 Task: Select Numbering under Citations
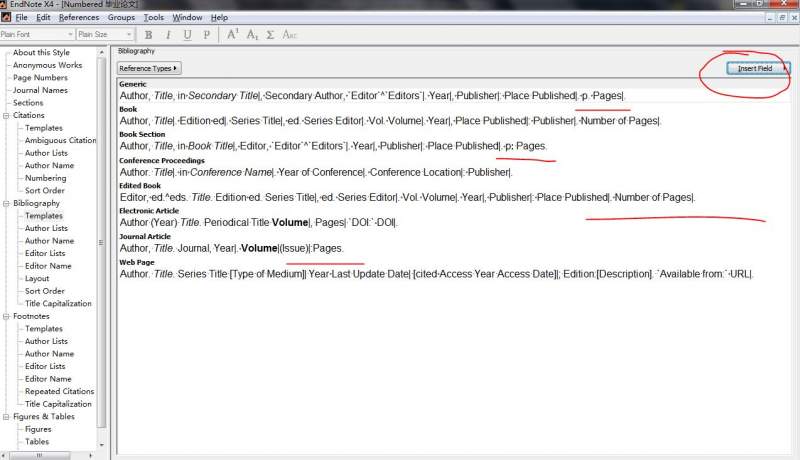tap(45, 178)
